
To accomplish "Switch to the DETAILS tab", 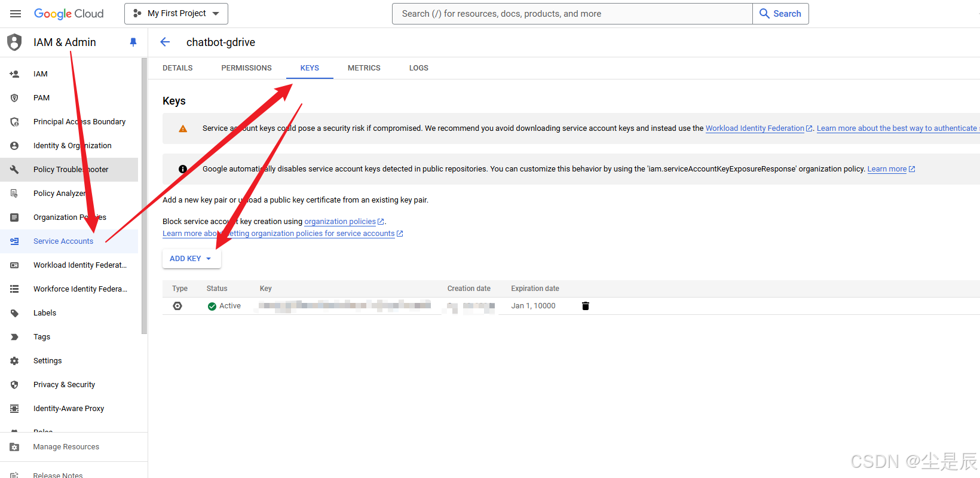I will click(177, 68).
